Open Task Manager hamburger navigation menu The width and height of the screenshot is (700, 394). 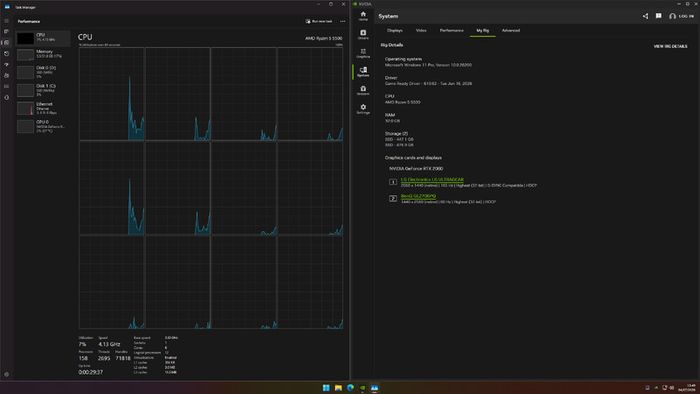coord(6,21)
